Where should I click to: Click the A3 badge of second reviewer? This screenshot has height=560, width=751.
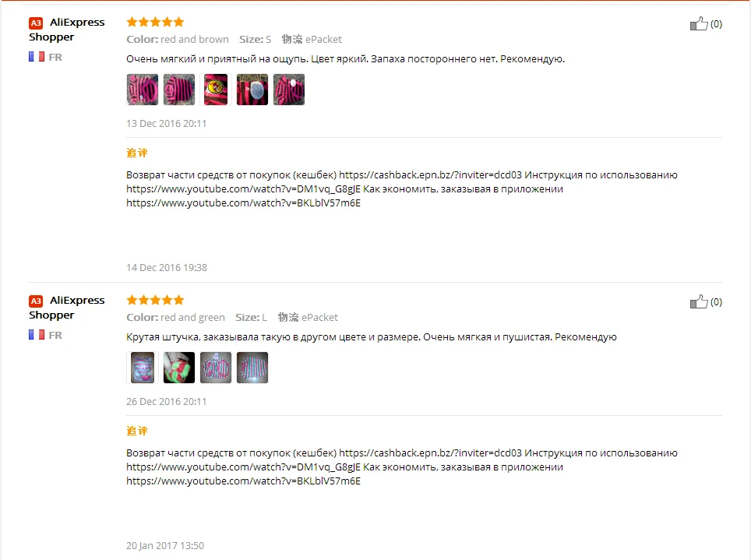pyautogui.click(x=36, y=301)
